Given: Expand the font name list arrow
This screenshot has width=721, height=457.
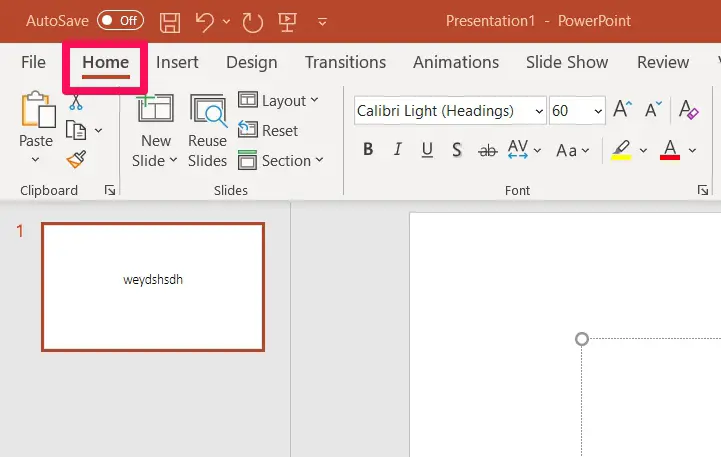Looking at the screenshot, I should coord(539,111).
